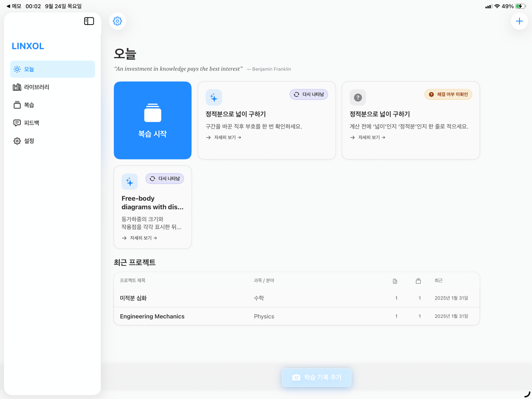Open 라이브러리 from the sidebar
The width and height of the screenshot is (532, 399).
coord(53,87)
